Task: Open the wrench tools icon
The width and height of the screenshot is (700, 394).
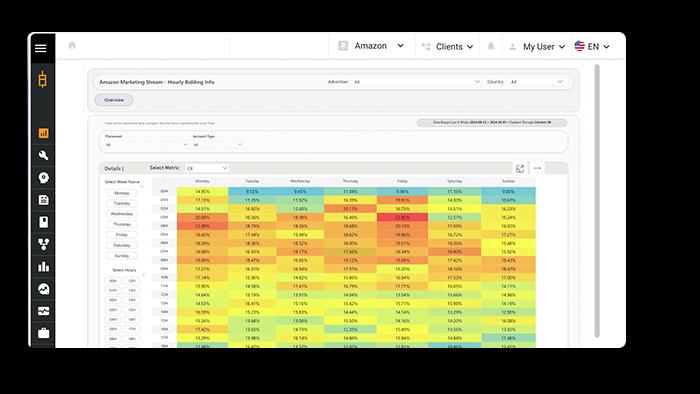Action: 43,155
